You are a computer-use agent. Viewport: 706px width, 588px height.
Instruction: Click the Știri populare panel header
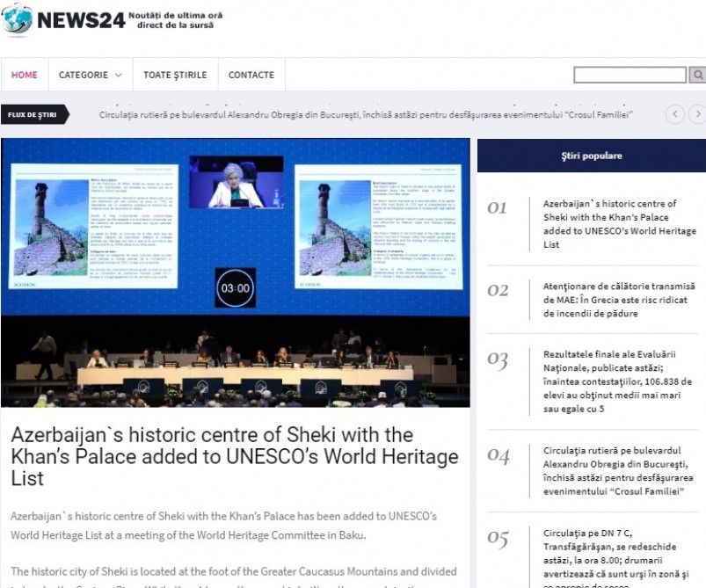click(x=591, y=156)
